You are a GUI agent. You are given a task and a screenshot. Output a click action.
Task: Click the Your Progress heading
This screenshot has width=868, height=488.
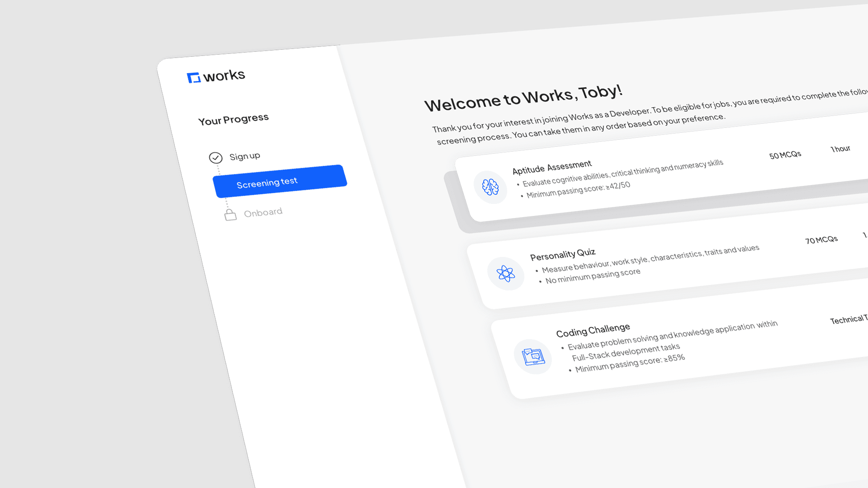tap(233, 119)
